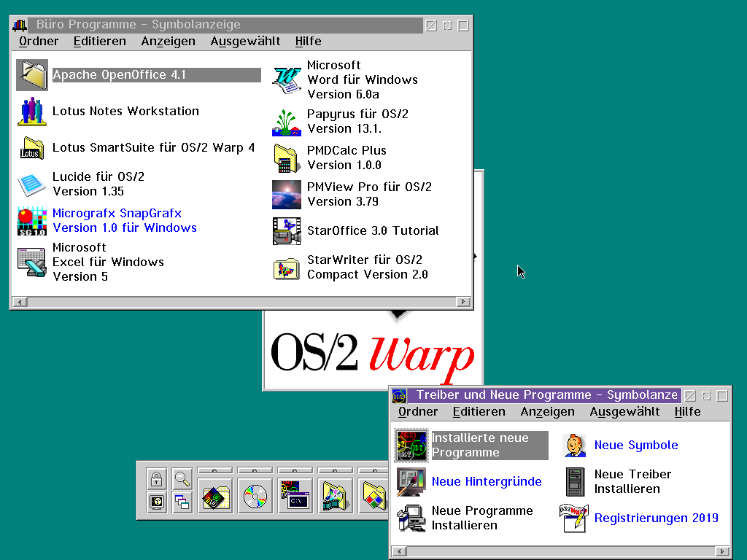Click the padlock lockup button on the launchpad
Screen dimensions: 747x560
[156, 478]
